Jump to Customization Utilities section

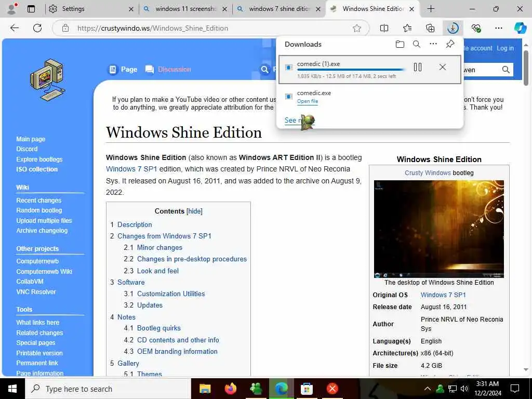click(x=171, y=294)
